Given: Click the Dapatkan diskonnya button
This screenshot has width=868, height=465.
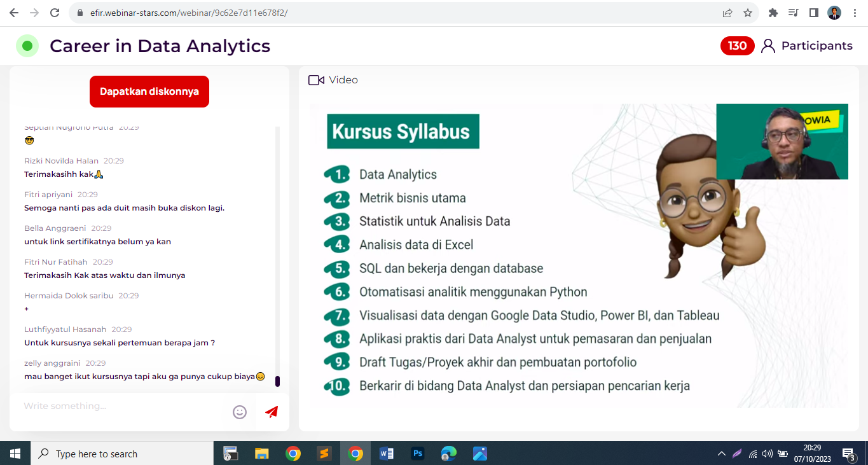Looking at the screenshot, I should (x=149, y=92).
